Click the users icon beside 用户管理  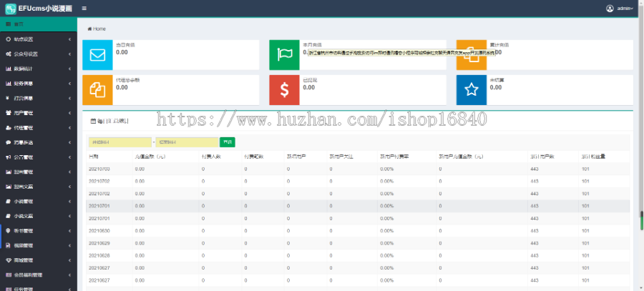8,113
